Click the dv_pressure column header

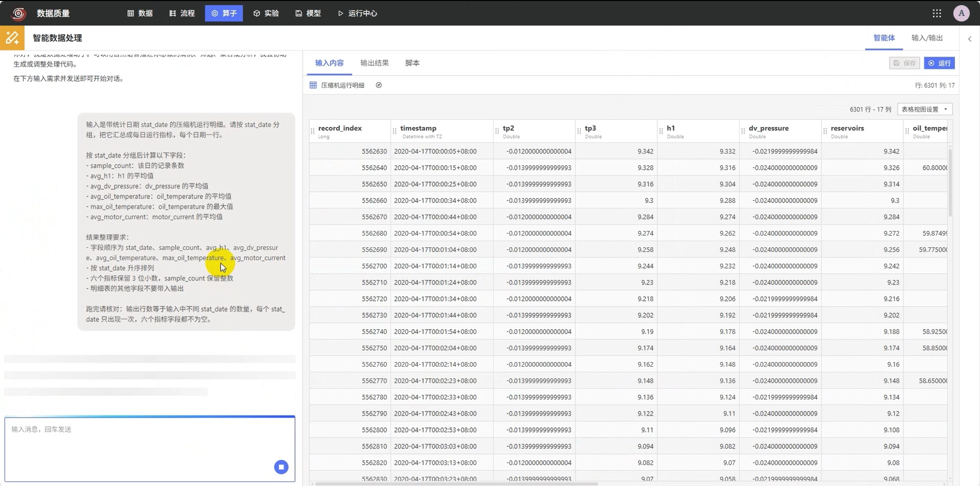coord(780,132)
